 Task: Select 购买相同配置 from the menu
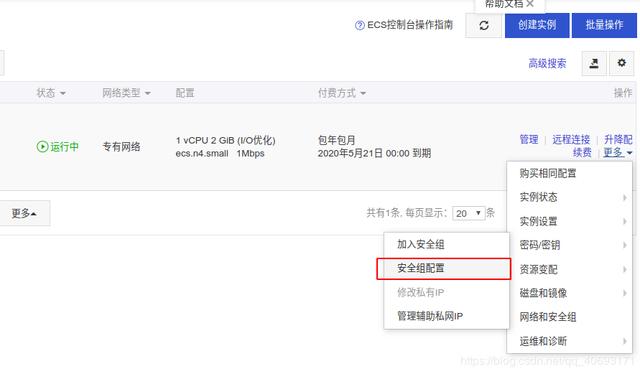[x=569, y=174]
